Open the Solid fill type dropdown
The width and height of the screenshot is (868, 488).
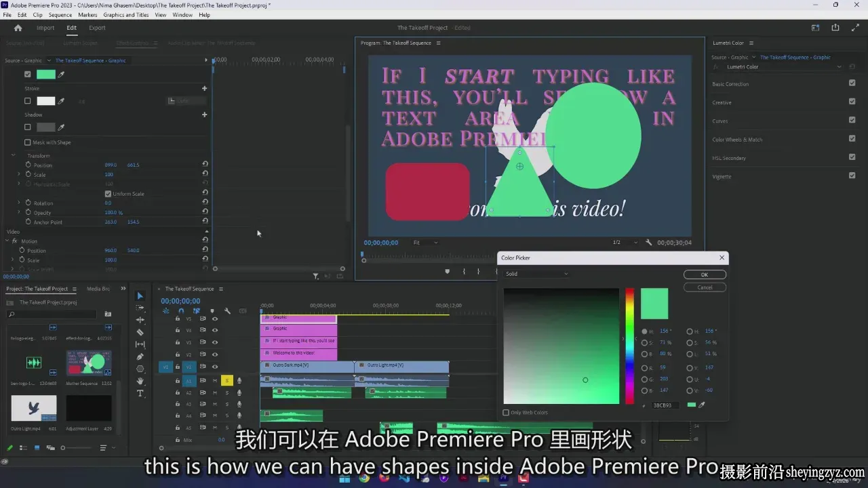(x=536, y=274)
